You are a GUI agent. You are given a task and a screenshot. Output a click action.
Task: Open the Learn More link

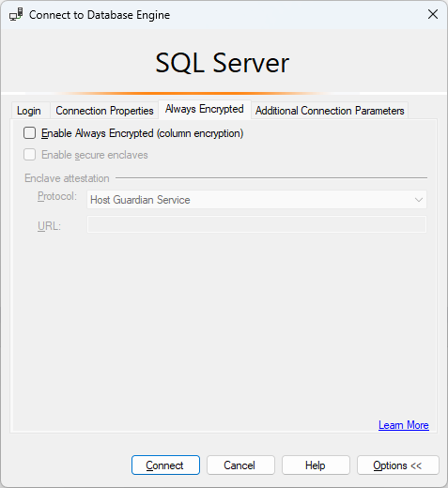404,425
